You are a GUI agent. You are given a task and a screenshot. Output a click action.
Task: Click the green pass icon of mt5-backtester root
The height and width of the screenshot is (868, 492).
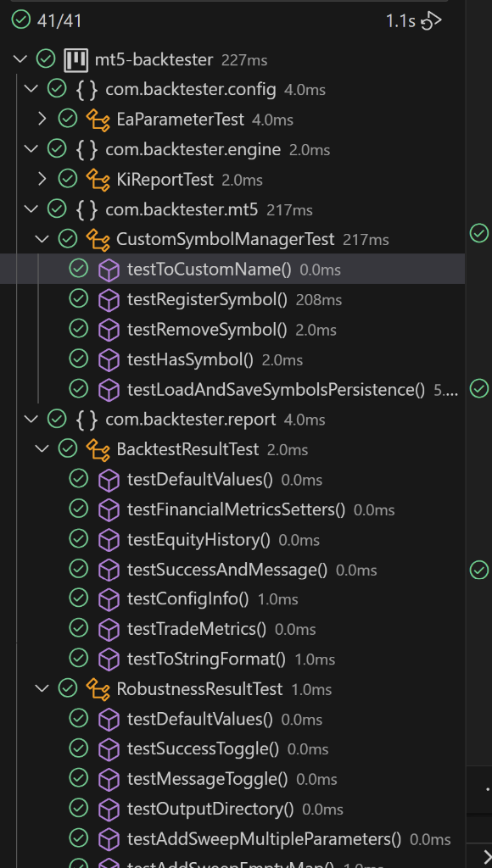click(46, 58)
